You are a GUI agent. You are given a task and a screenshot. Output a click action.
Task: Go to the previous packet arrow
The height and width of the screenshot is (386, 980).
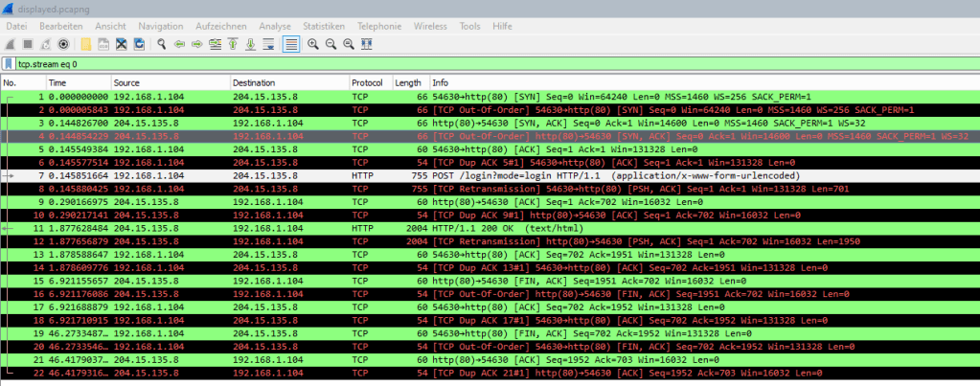[x=180, y=44]
